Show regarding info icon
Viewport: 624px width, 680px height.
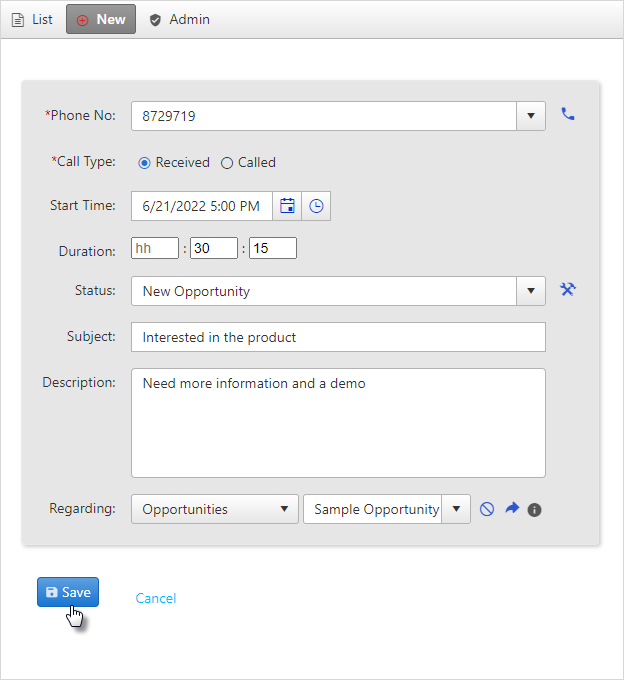click(x=534, y=510)
